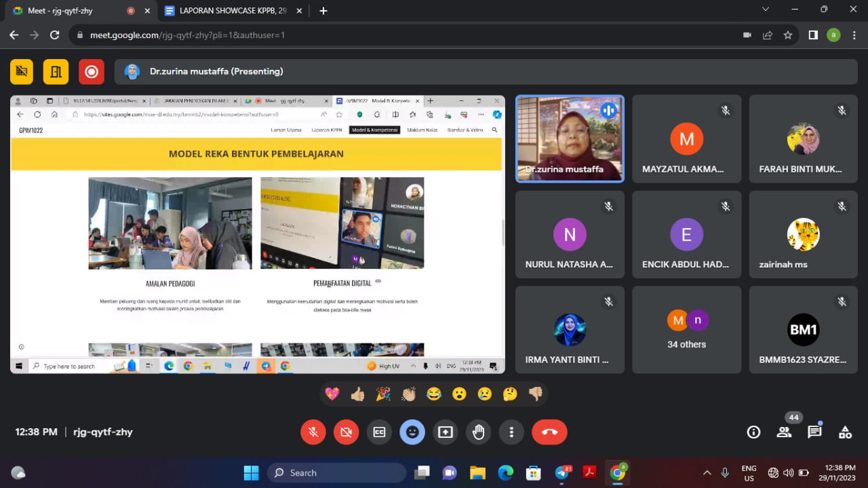Open the activities shapes icon
Screen dimensions: 868x488
coord(845,432)
